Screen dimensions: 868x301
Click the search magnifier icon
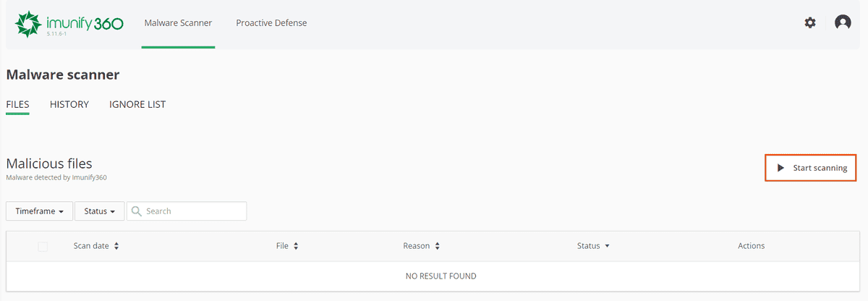click(136, 211)
